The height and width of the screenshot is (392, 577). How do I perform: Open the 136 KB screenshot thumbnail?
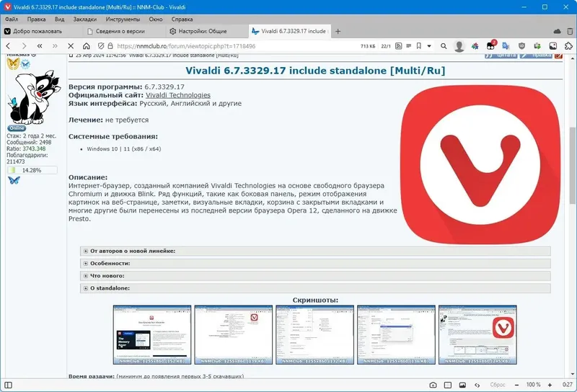coord(396,334)
